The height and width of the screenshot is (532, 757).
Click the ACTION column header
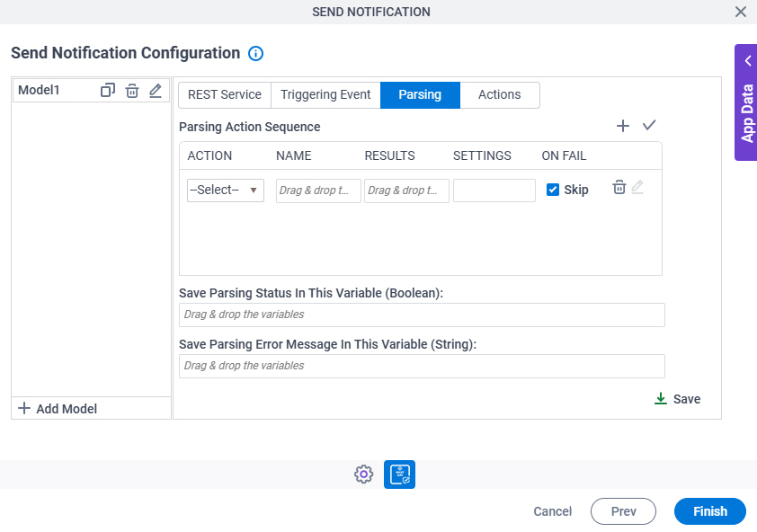[x=209, y=156]
